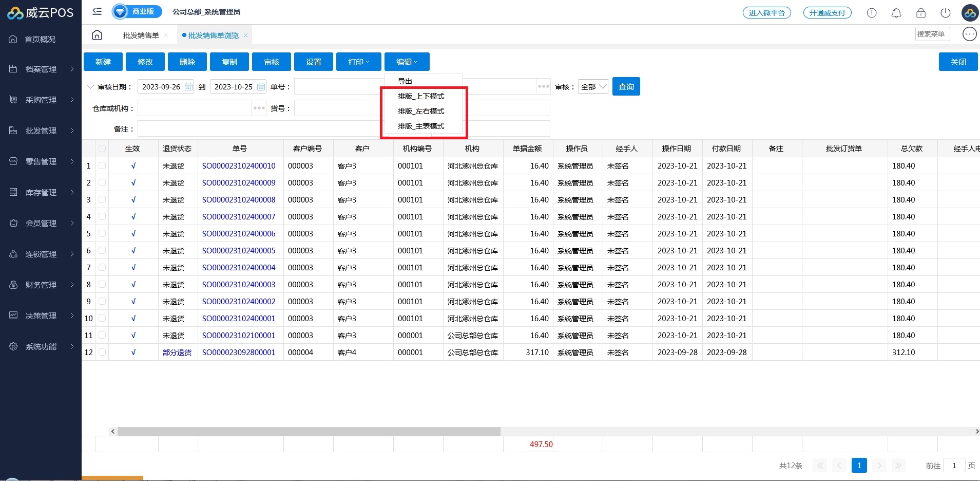
Task: Click the lock screen icon
Action: [x=920, y=13]
